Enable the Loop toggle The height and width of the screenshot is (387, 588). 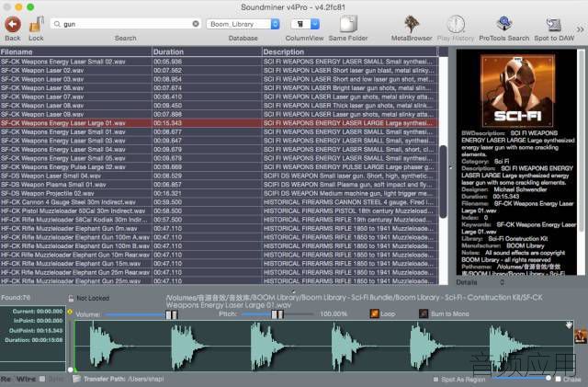(x=374, y=313)
